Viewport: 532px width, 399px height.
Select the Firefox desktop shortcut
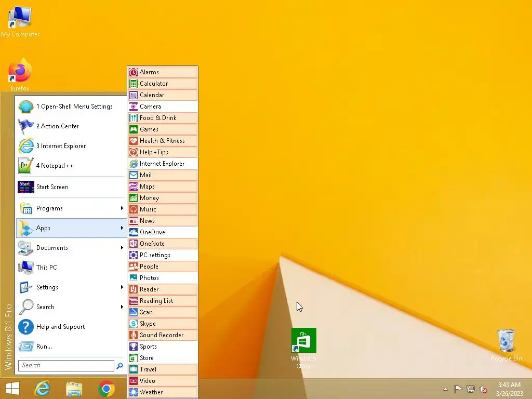click(x=20, y=75)
